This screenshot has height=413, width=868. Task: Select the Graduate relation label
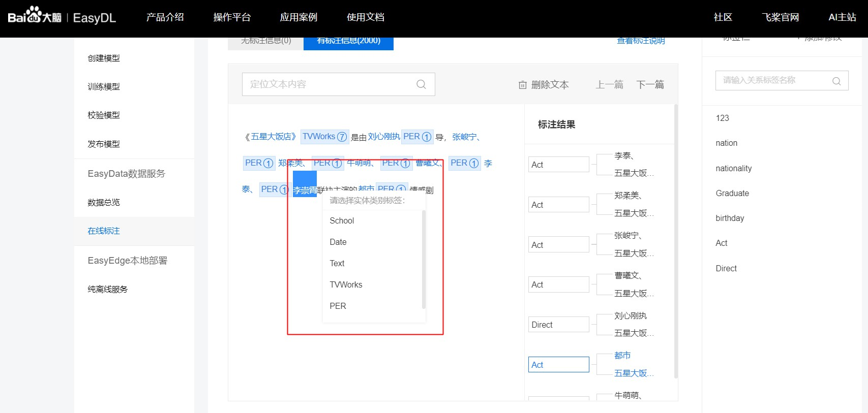coord(732,194)
